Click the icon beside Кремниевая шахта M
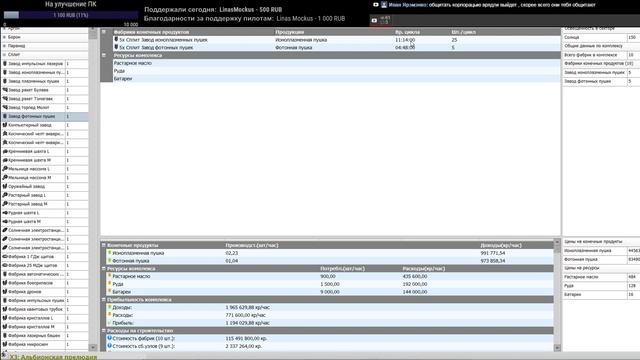Screen dimensions: 640x360 pos(5,160)
